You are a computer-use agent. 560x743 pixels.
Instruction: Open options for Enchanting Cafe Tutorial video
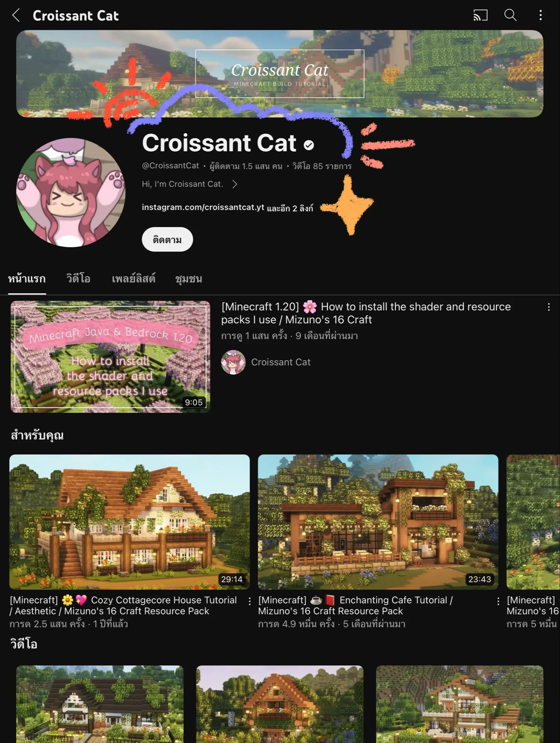(499, 601)
